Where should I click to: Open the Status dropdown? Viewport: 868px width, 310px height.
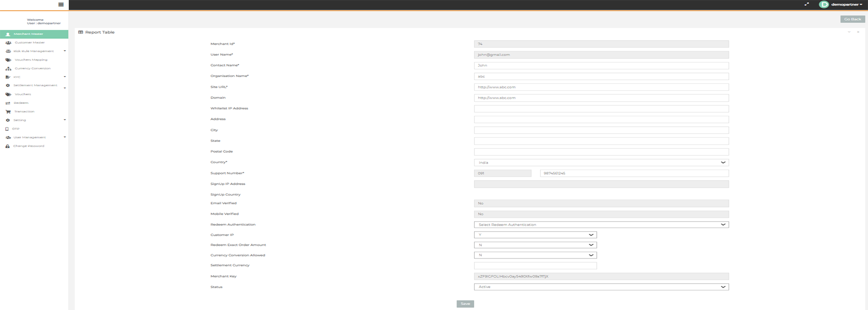coord(601,287)
